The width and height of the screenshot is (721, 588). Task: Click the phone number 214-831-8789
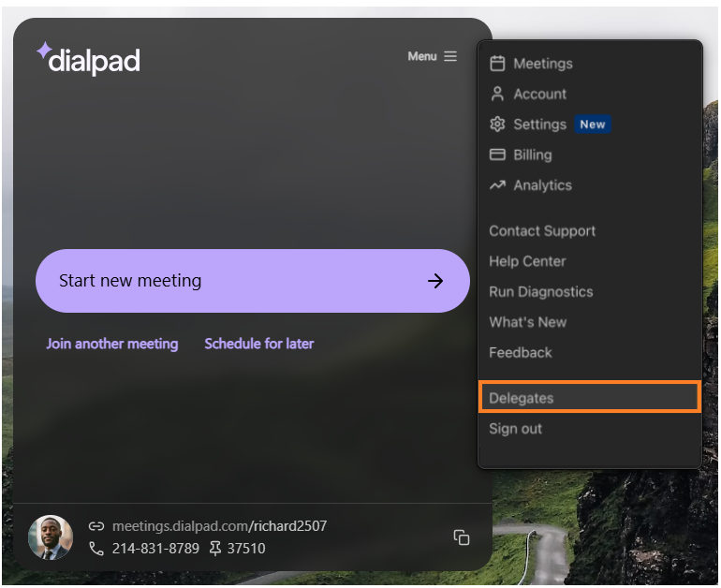(x=155, y=549)
